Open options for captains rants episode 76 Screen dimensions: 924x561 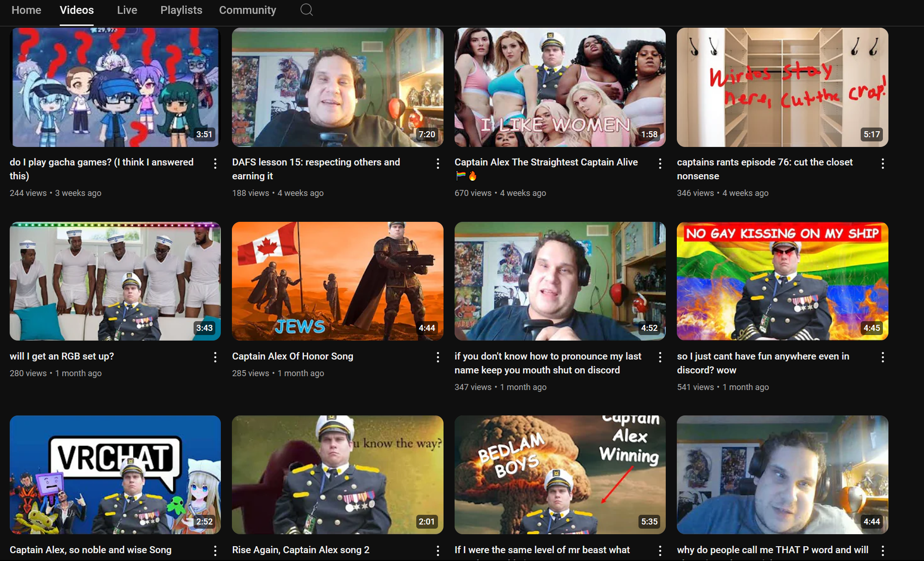click(x=883, y=164)
